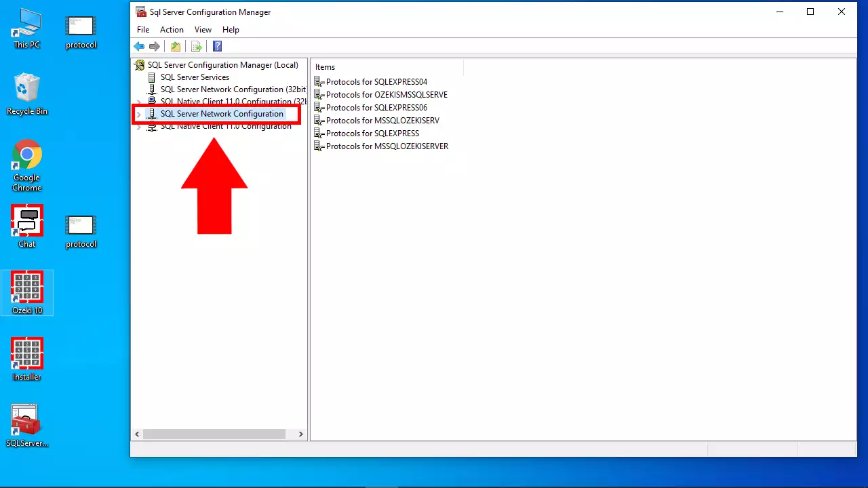Screen dimensions: 868x488
Task: Select the highlighted SQL Server Network Configuration node
Action: pos(222,114)
